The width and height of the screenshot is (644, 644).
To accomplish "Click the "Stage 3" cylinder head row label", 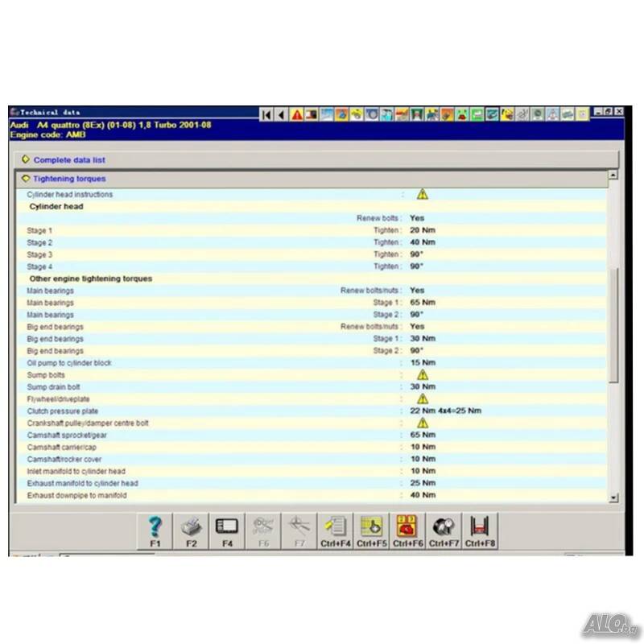I will [39, 254].
